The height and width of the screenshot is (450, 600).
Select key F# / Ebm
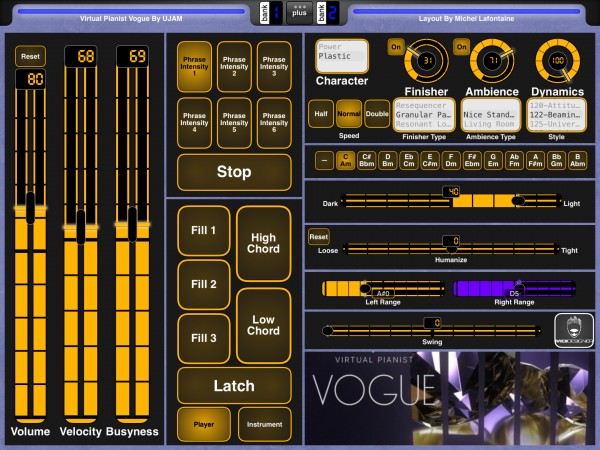click(472, 160)
